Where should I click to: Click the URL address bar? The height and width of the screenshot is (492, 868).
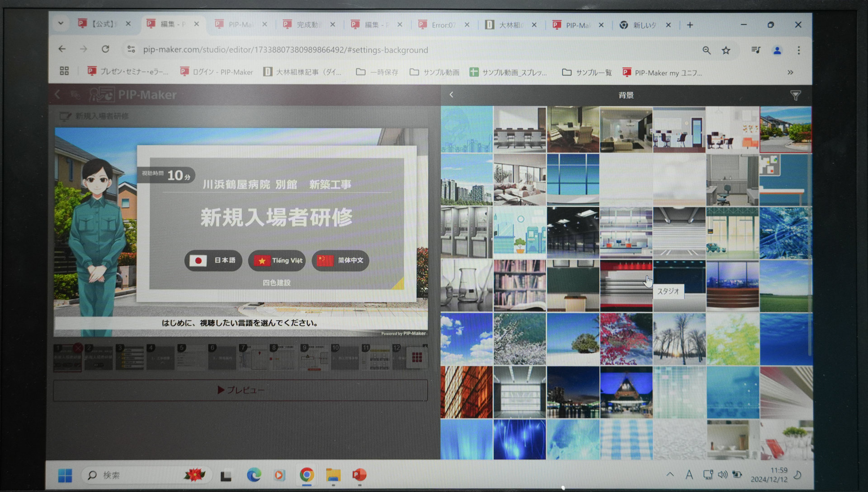click(x=285, y=50)
